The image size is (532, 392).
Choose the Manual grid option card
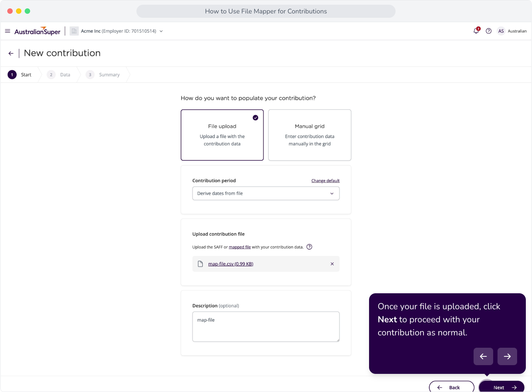tap(310, 135)
